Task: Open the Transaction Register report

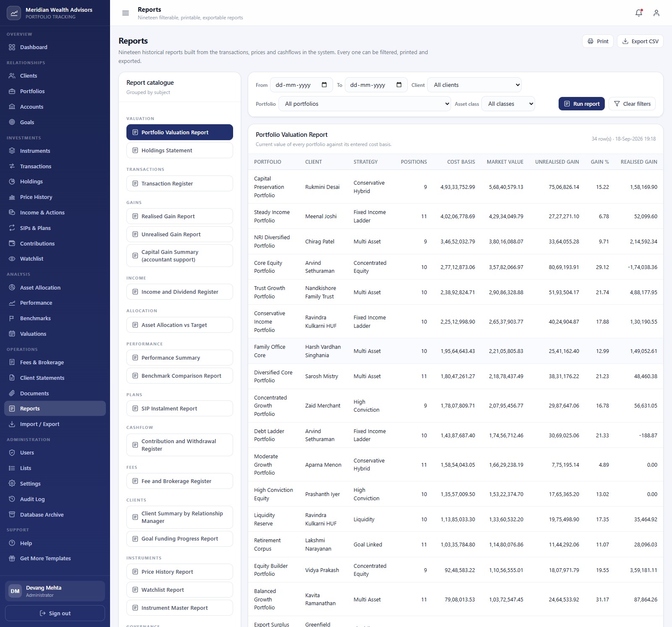Action: [x=180, y=184]
